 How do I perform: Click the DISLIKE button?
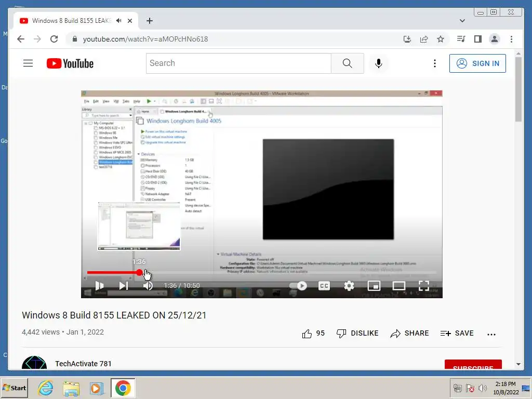pos(357,334)
